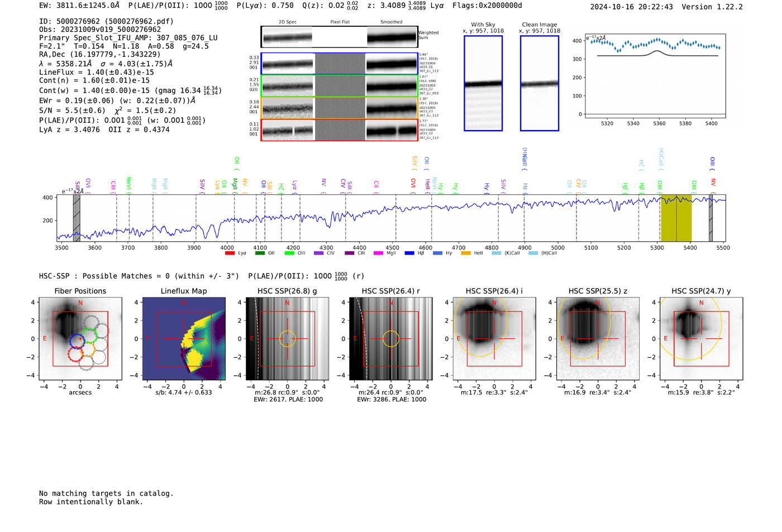Click the hatched gray band near 5460 Å

click(711, 218)
